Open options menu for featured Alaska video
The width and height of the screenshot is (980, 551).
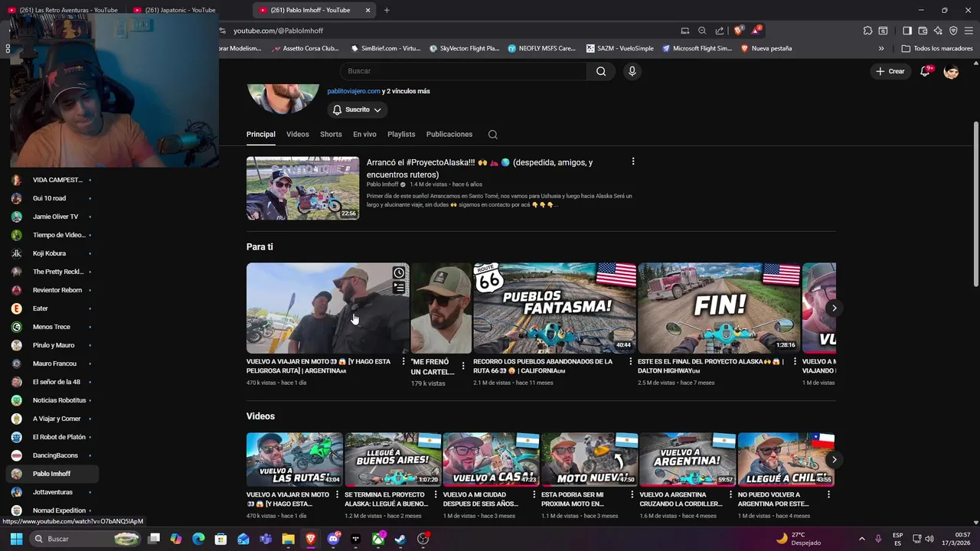[x=632, y=161]
